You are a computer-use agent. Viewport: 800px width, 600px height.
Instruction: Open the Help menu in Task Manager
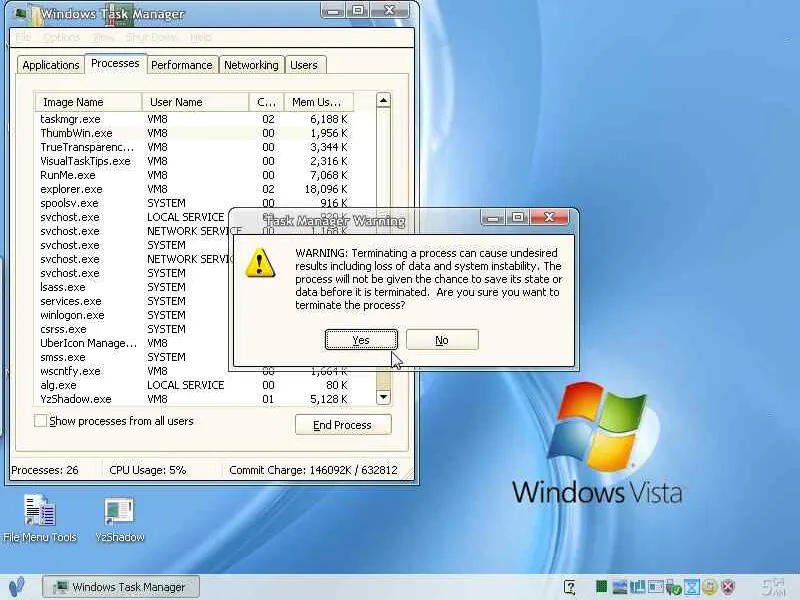(x=201, y=37)
